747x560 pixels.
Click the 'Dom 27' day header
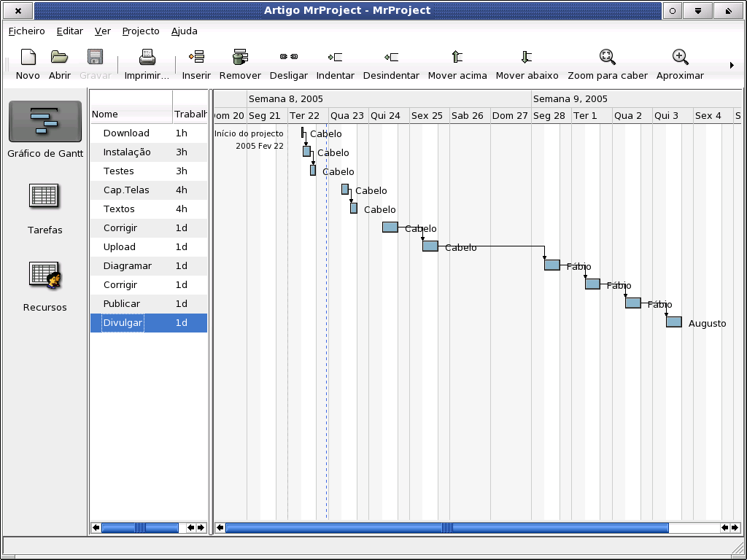click(510, 116)
